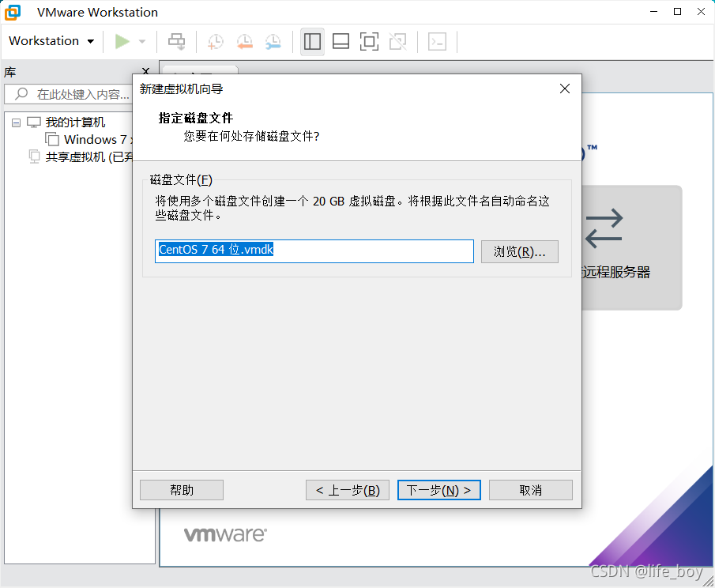Click the VMware Workstation app icon
The height and width of the screenshot is (588, 715).
coord(13,13)
